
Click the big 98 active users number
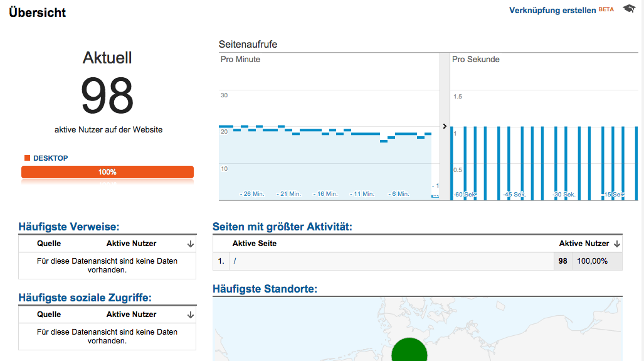pyautogui.click(x=107, y=95)
